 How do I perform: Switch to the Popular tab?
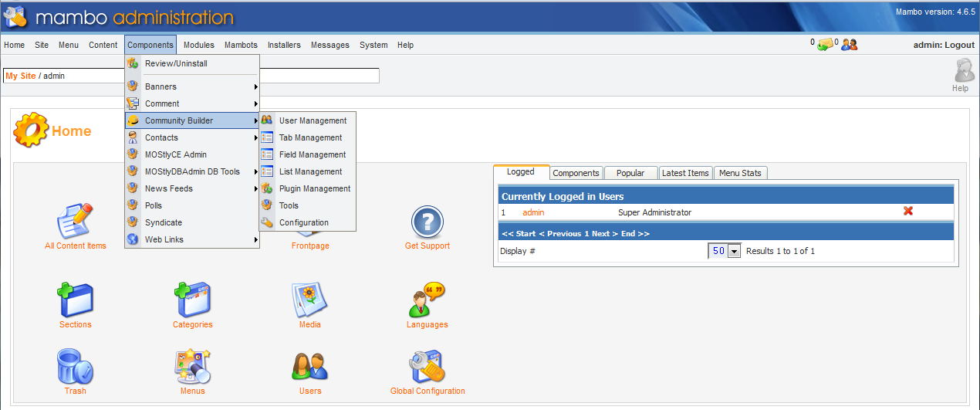630,173
